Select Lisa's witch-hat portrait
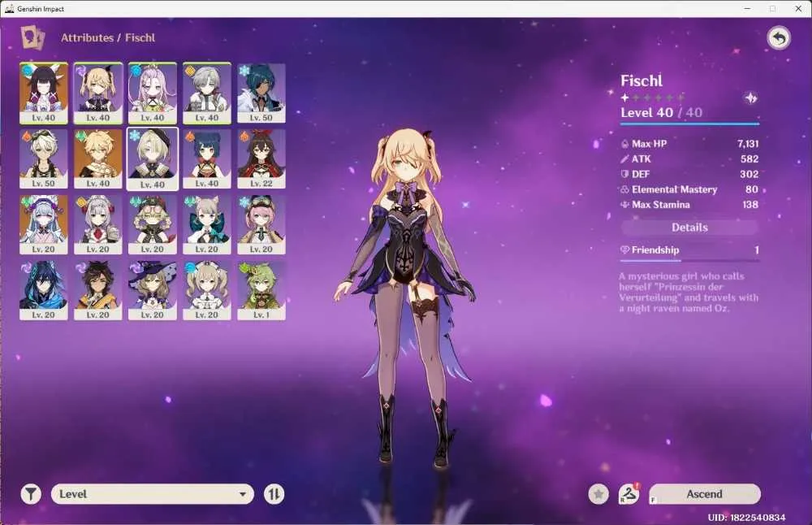This screenshot has height=525, width=812. 153,291
